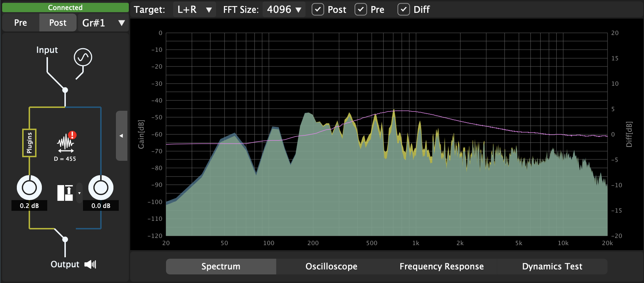Click the output routing switch node
644x283 pixels.
coord(65,239)
